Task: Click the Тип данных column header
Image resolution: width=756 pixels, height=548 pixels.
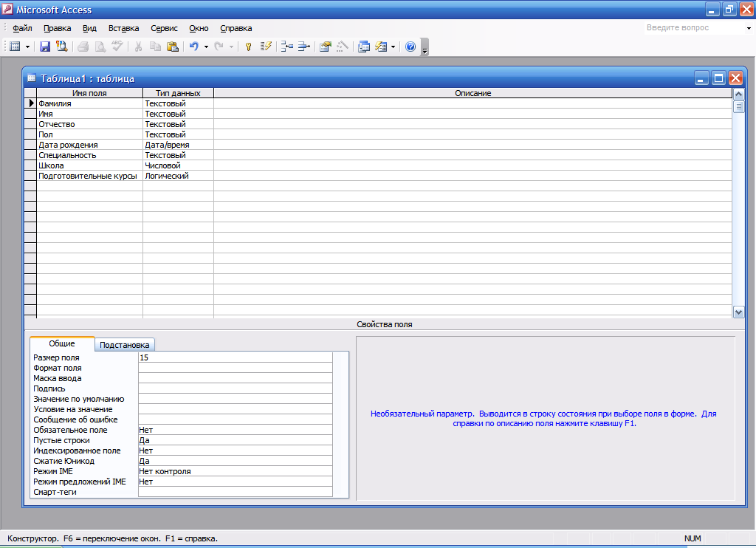Action: tap(178, 93)
